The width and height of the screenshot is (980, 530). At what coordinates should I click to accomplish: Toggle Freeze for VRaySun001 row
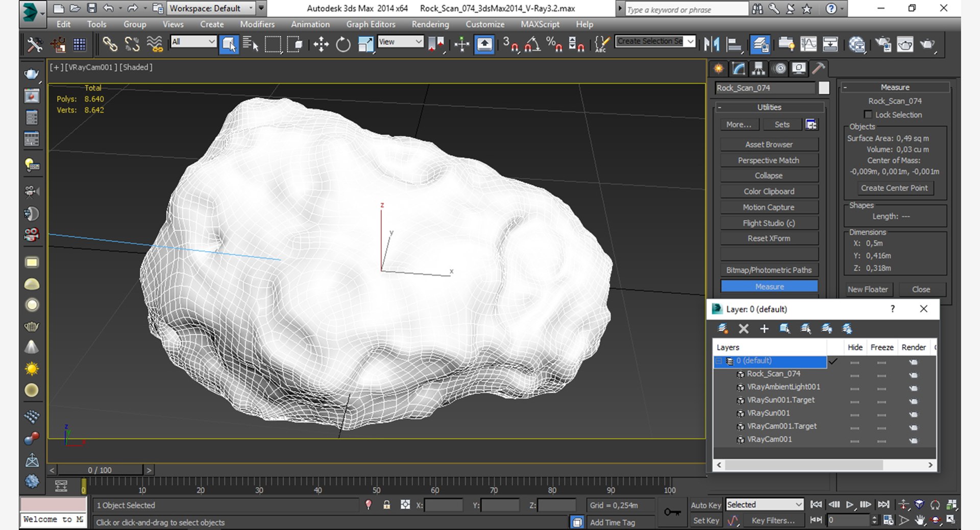coord(881,415)
